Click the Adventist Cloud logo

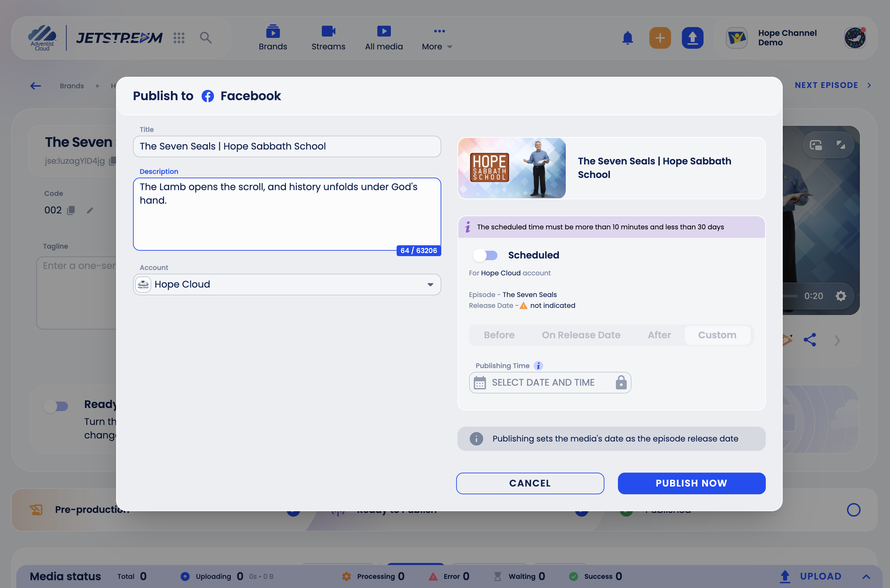pyautogui.click(x=42, y=38)
